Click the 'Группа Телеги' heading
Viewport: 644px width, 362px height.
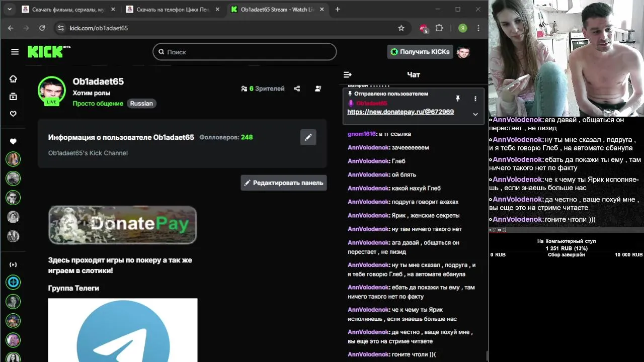coord(73,288)
